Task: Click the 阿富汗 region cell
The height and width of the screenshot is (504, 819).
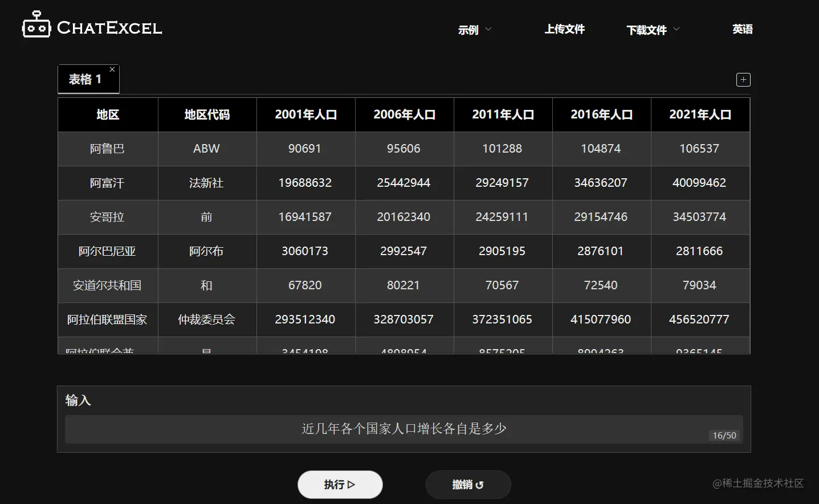Action: pyautogui.click(x=108, y=183)
